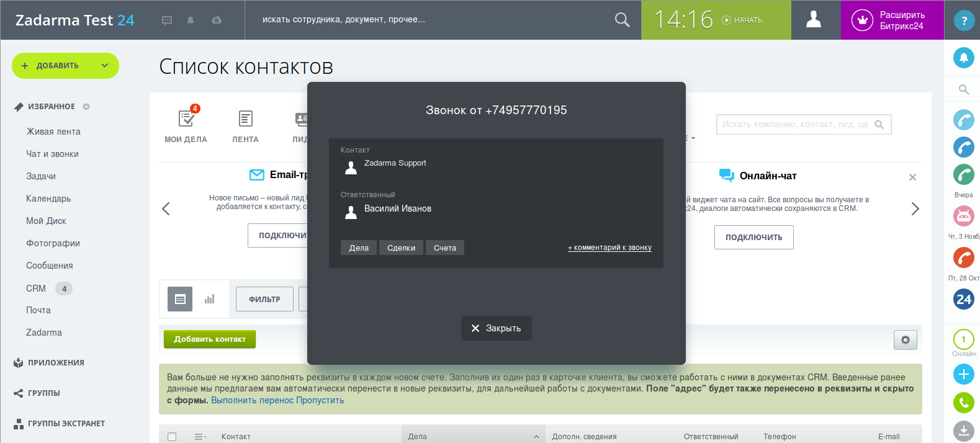980x443 pixels.
Task: Show previous promo slide with left chevron
Action: (166, 209)
